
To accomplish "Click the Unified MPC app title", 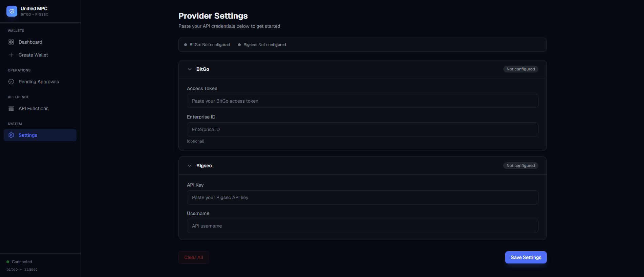I will tap(34, 8).
